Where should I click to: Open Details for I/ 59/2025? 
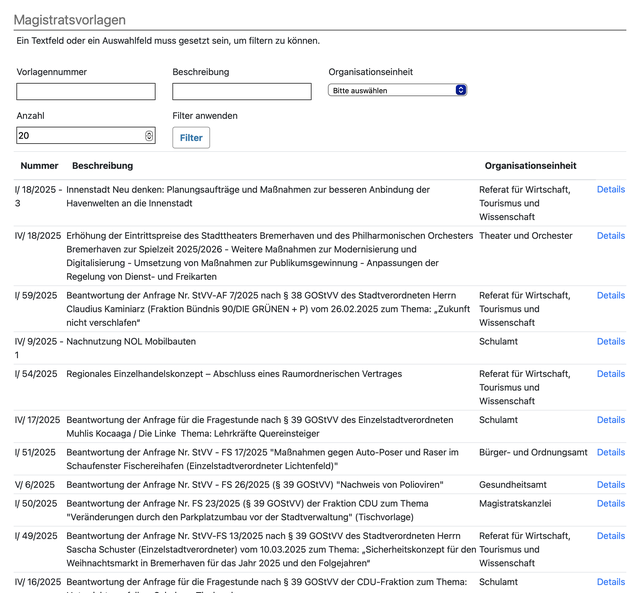[611, 295]
